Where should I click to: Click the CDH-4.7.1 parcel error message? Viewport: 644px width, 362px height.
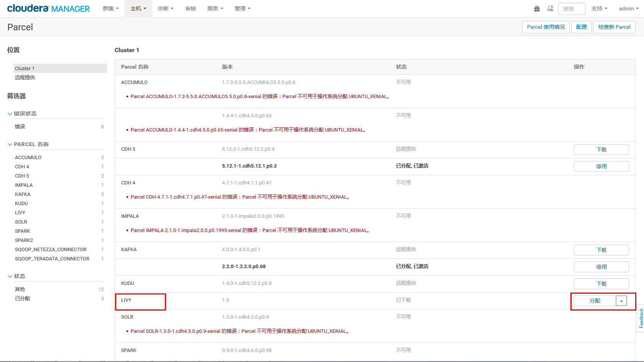point(241,197)
